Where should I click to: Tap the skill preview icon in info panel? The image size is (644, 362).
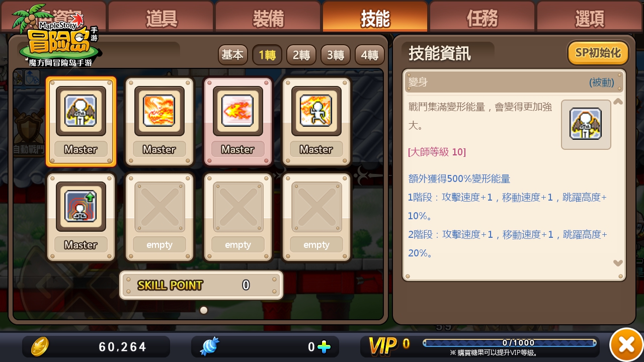point(586,124)
